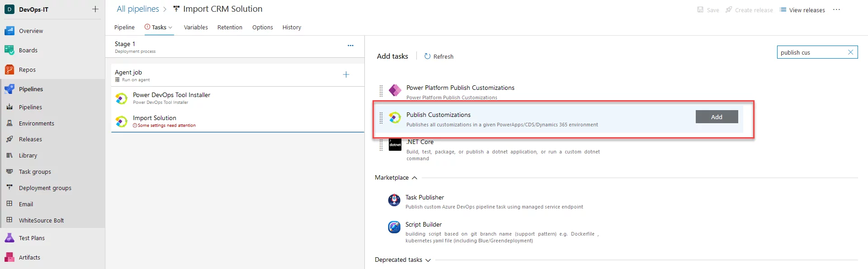
Task: Open the Overview sidebar icon
Action: click(x=9, y=31)
